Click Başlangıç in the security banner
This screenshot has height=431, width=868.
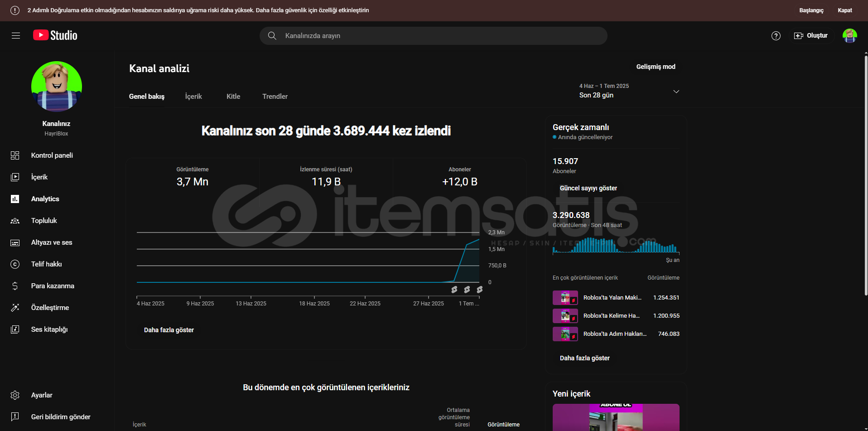pos(811,10)
